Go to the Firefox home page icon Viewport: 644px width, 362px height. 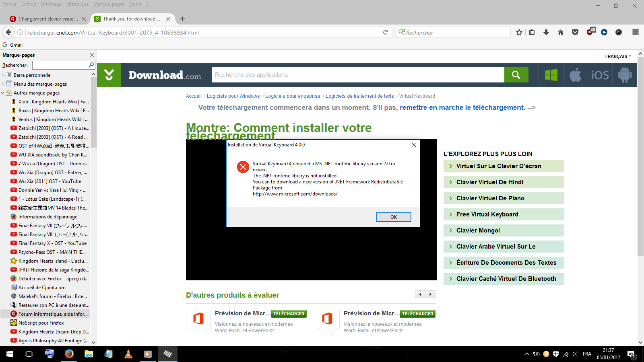(561, 32)
